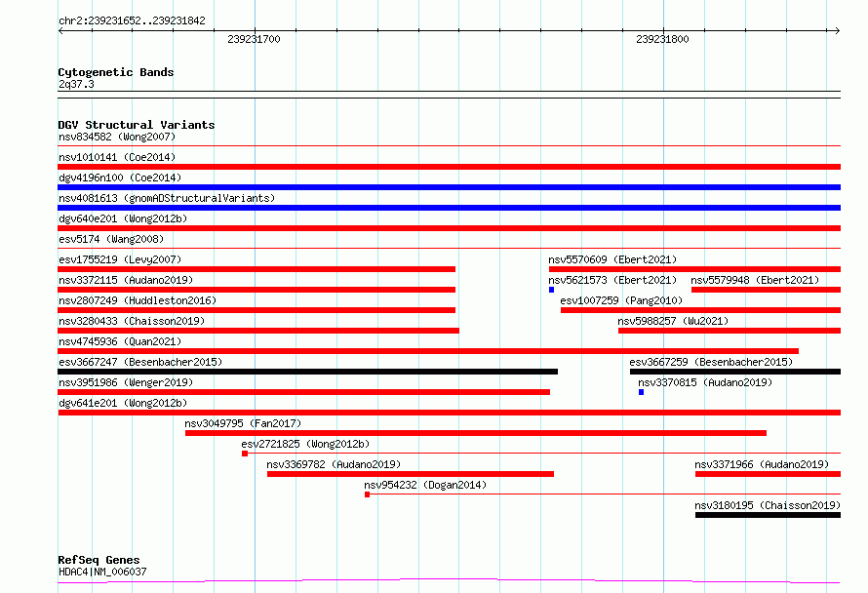The height and width of the screenshot is (593, 868).
Task: Click nsv3951986 (Wenger2019) variant label
Action: (x=126, y=382)
